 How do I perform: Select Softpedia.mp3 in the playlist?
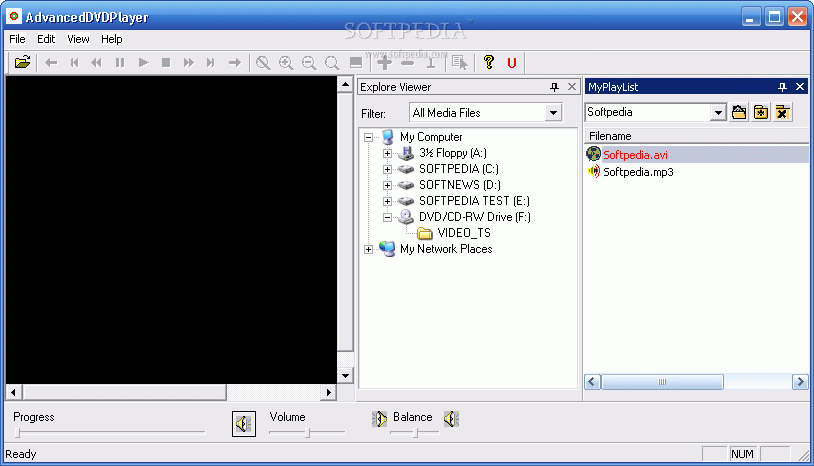click(x=638, y=172)
